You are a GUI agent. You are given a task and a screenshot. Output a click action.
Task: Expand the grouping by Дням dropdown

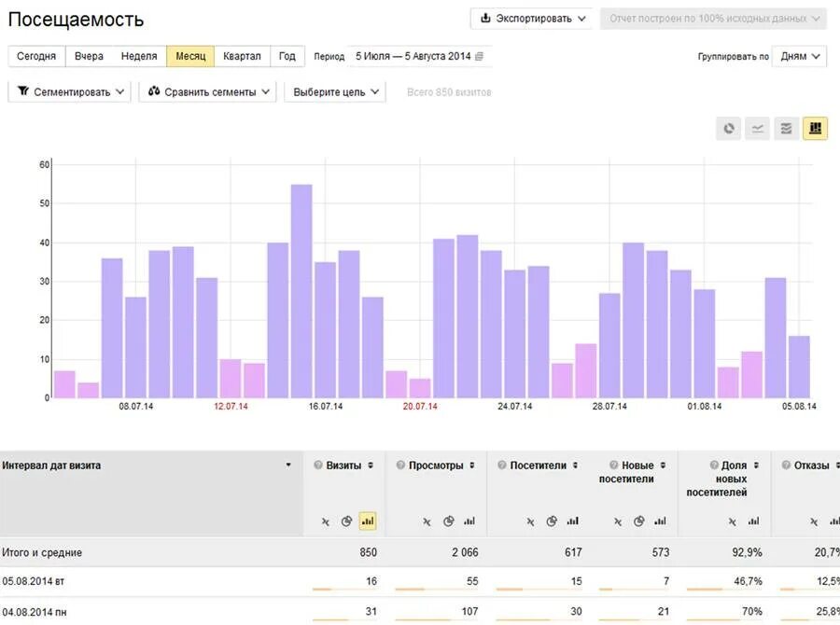tap(799, 56)
